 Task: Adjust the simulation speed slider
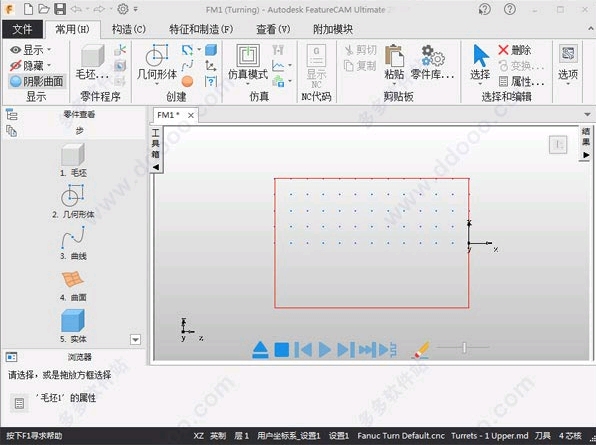tap(464, 347)
